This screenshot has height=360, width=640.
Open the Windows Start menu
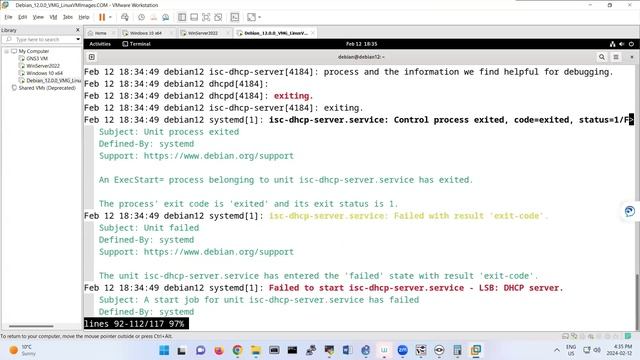[x=164, y=350]
